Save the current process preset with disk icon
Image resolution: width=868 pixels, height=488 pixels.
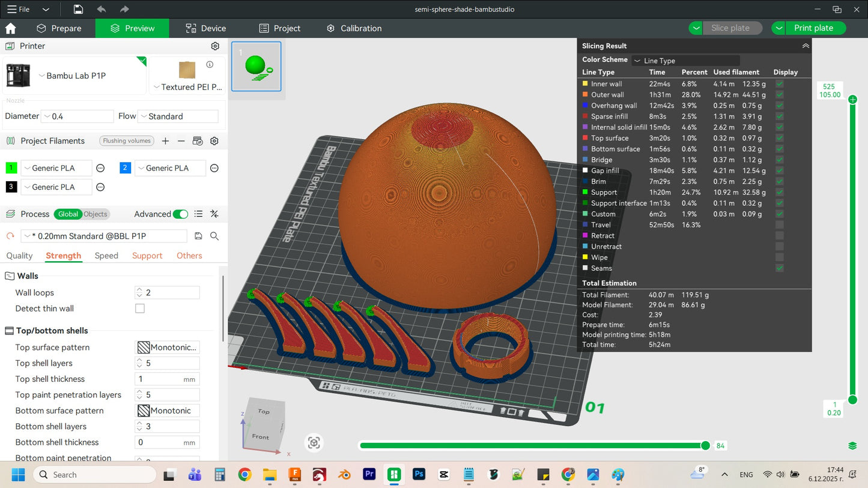click(198, 236)
